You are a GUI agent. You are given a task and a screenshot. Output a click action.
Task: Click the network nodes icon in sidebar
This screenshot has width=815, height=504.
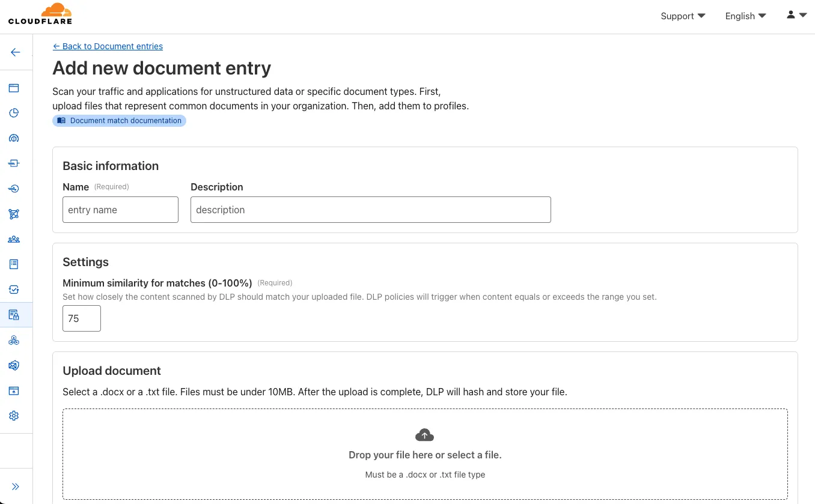[14, 214]
